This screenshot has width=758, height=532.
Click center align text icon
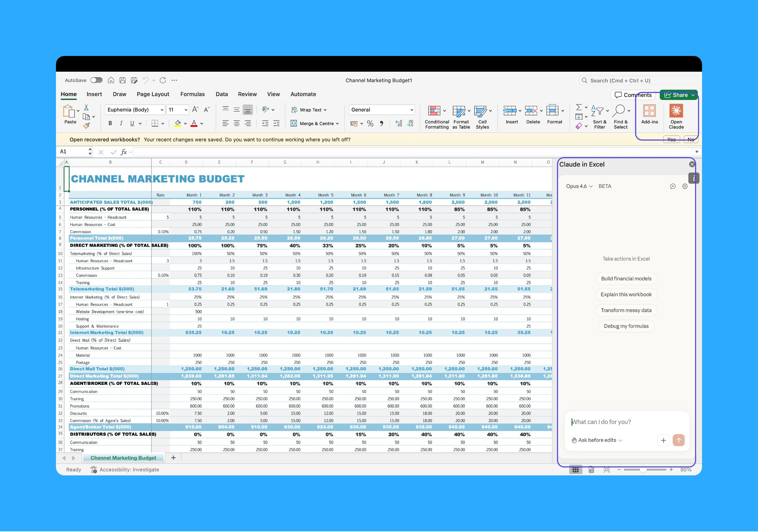point(237,123)
